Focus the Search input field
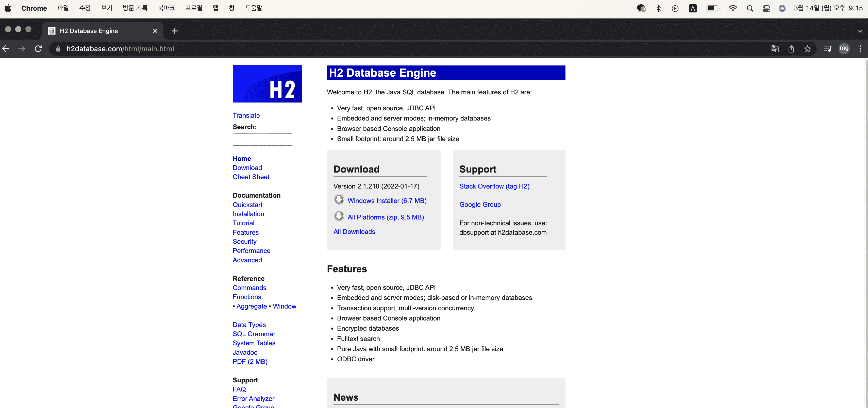This screenshot has height=408, width=868. (262, 140)
